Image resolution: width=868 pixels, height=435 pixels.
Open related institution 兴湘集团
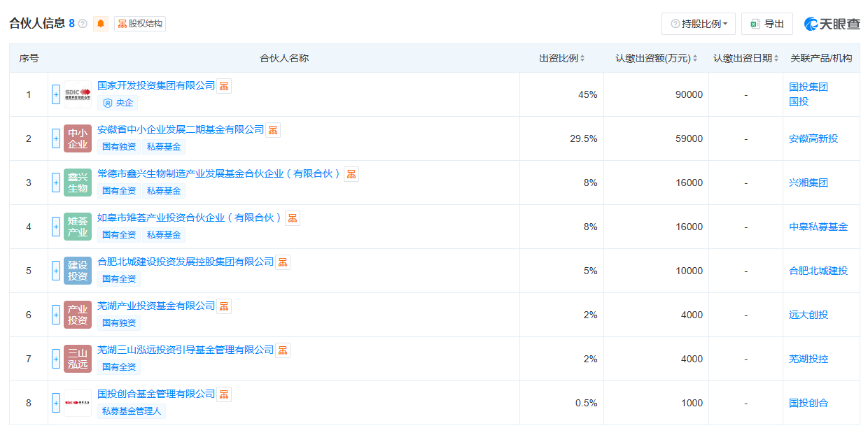pos(808,183)
